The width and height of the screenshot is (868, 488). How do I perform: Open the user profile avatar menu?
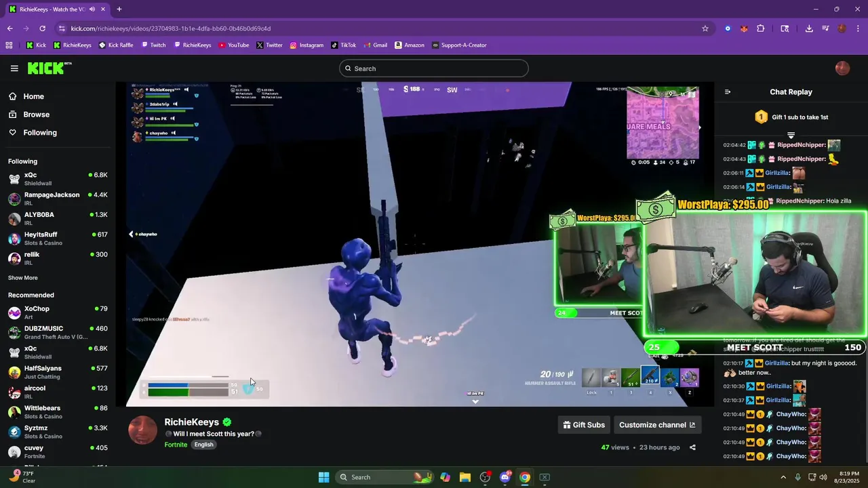(842, 68)
